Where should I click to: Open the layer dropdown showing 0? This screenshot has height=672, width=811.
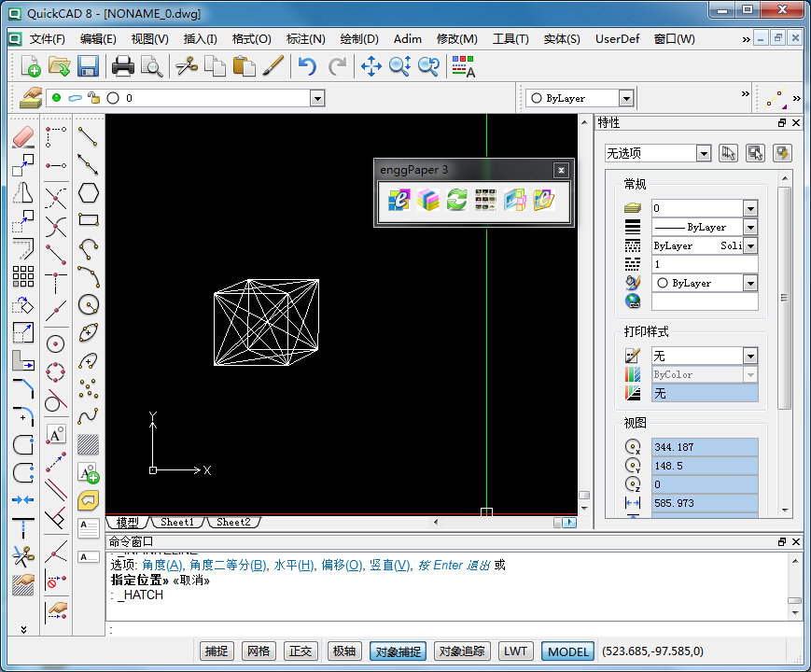(316, 98)
